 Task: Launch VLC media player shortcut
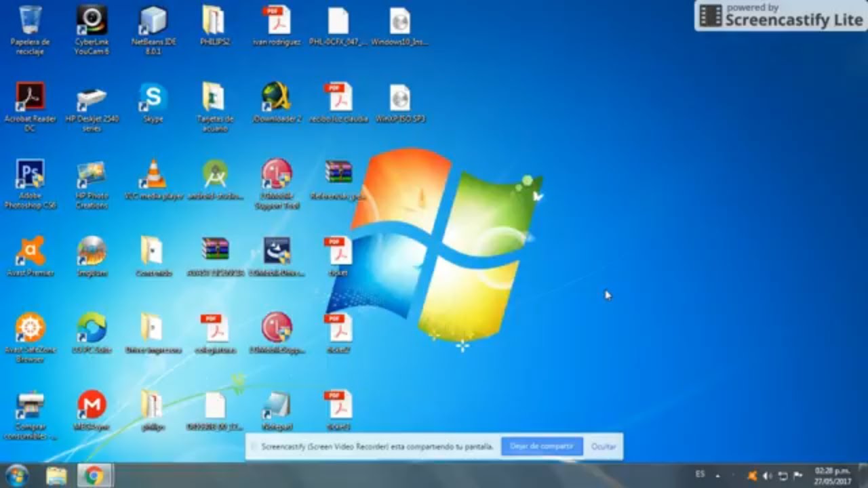tap(154, 180)
